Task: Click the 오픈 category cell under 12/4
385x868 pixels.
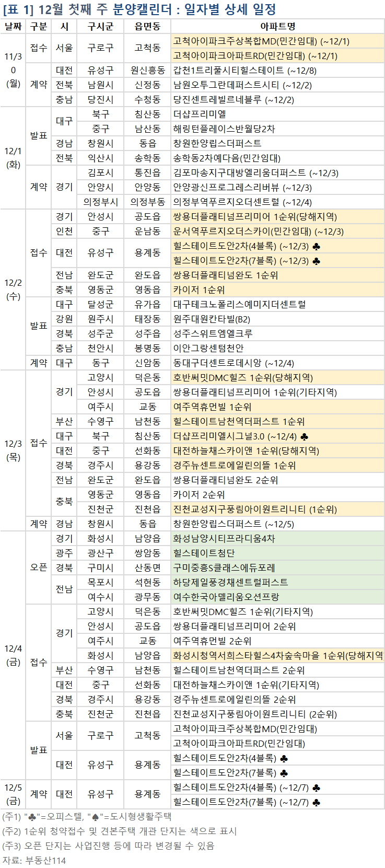Action: click(39, 568)
